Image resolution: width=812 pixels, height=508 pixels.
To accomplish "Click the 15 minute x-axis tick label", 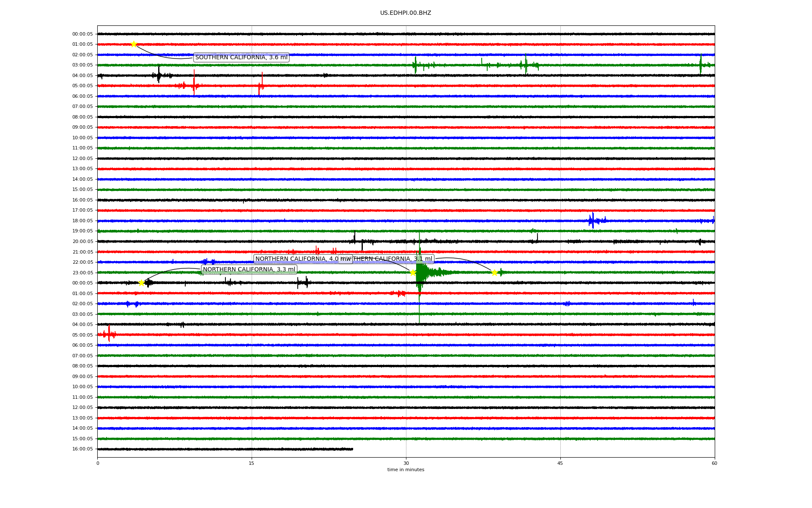I will 252,463.
